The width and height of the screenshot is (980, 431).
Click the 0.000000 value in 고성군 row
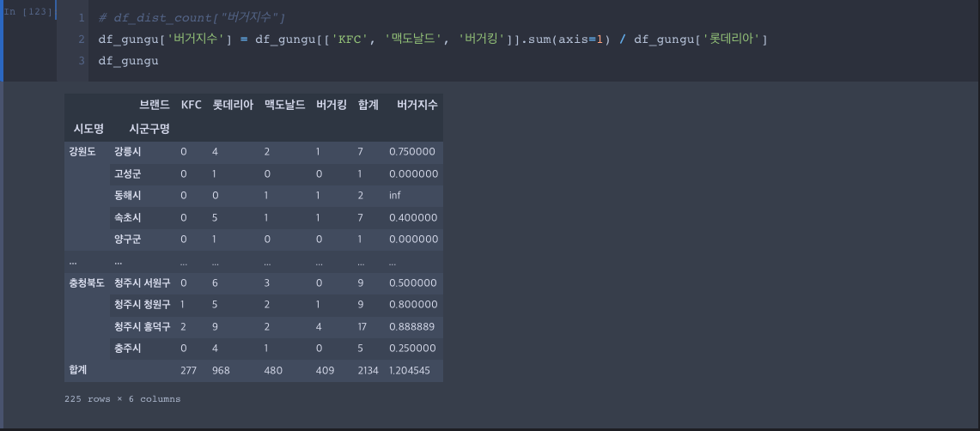[413, 173]
